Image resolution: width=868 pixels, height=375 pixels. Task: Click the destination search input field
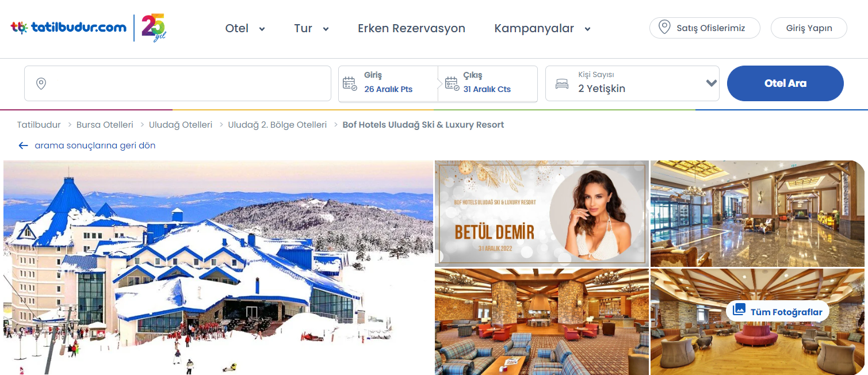(178, 83)
